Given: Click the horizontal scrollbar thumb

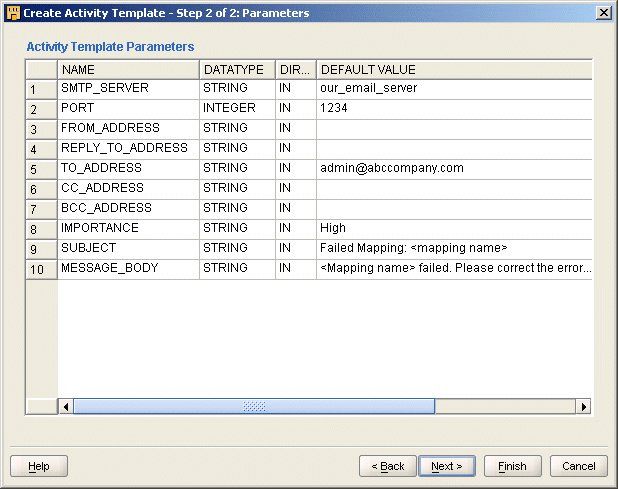Looking at the screenshot, I should [x=254, y=407].
